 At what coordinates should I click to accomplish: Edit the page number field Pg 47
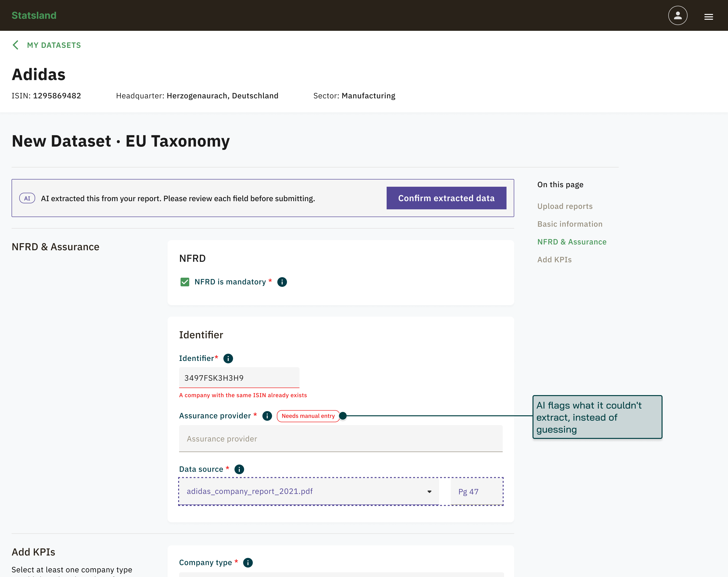point(476,492)
